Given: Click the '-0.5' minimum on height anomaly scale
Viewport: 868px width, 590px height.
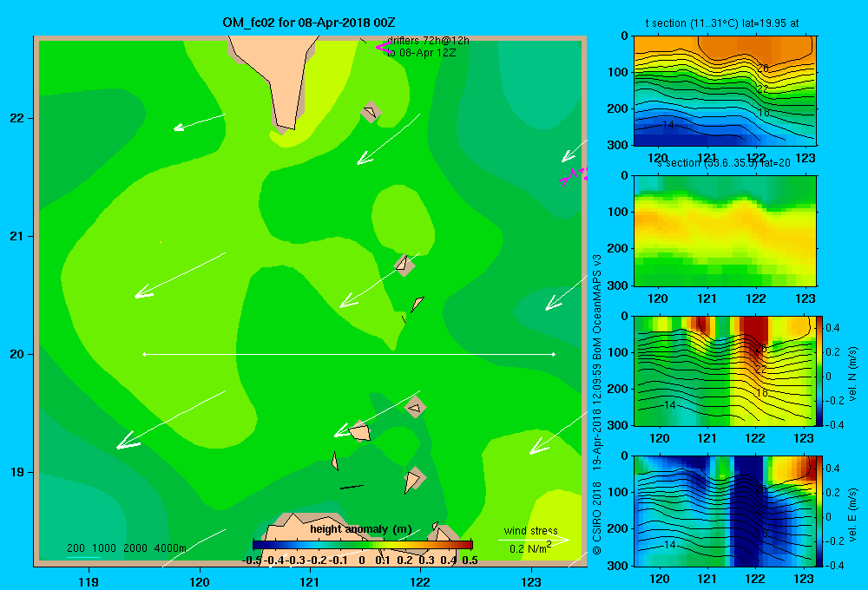Looking at the screenshot, I should point(253,560).
